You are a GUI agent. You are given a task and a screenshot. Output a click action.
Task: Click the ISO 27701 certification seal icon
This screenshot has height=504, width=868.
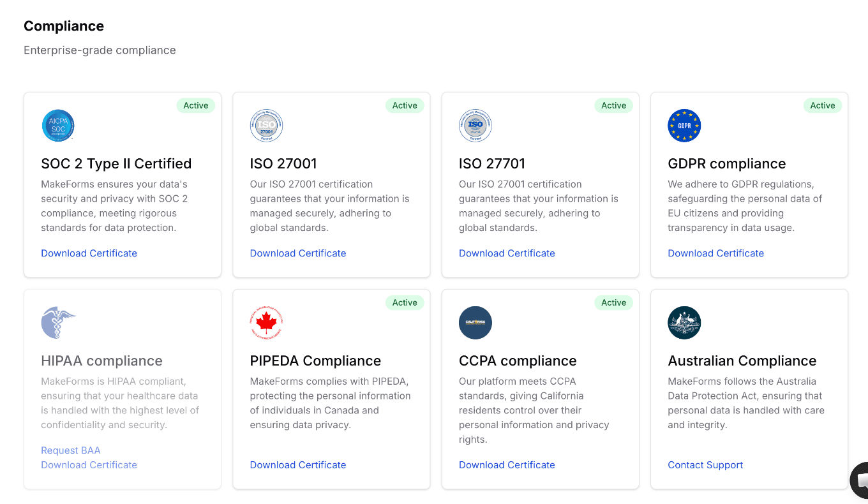475,126
